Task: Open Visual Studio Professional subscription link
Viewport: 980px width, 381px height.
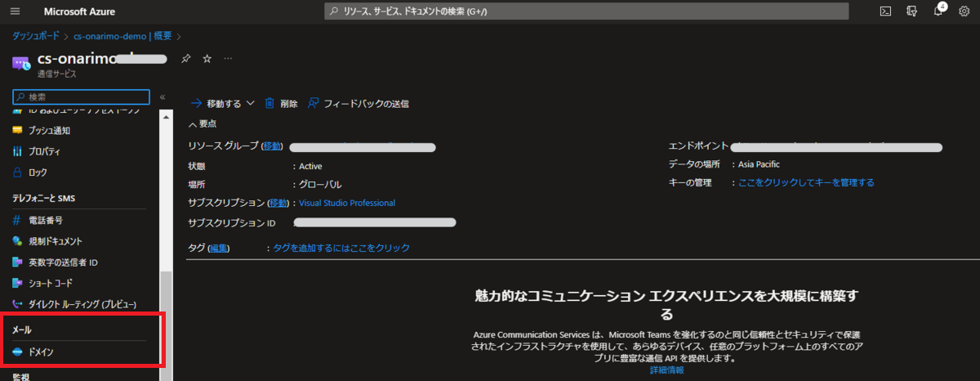Action: (347, 203)
